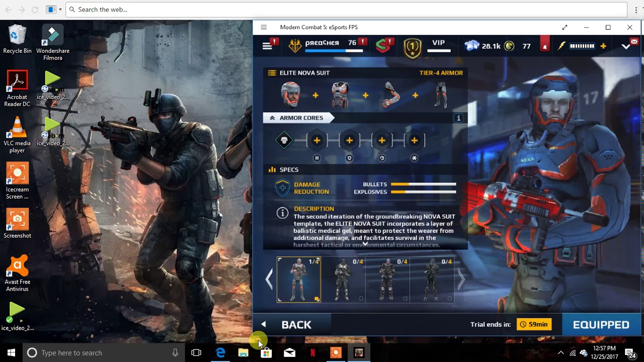Image resolution: width=644 pixels, height=362 pixels.
Task: Focus the Search the web field
Action: tap(347, 10)
